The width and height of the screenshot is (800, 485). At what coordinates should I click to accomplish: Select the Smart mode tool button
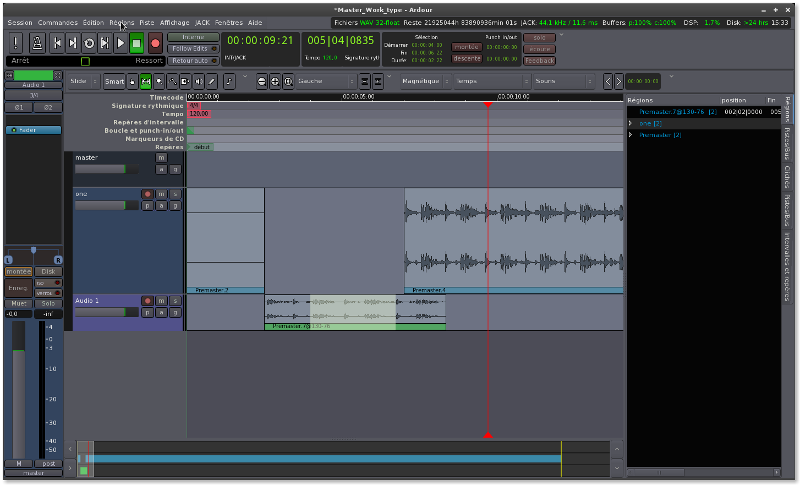(114, 81)
